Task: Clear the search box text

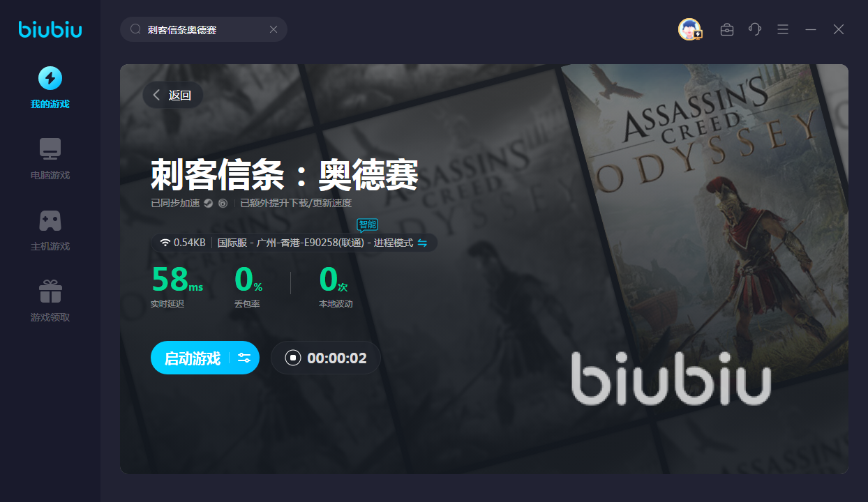Action: [274, 29]
